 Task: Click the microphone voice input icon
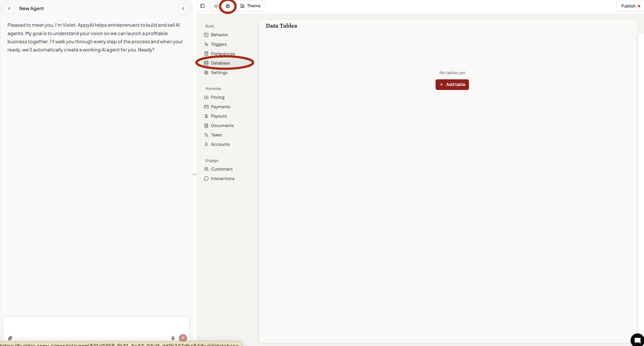(x=173, y=338)
